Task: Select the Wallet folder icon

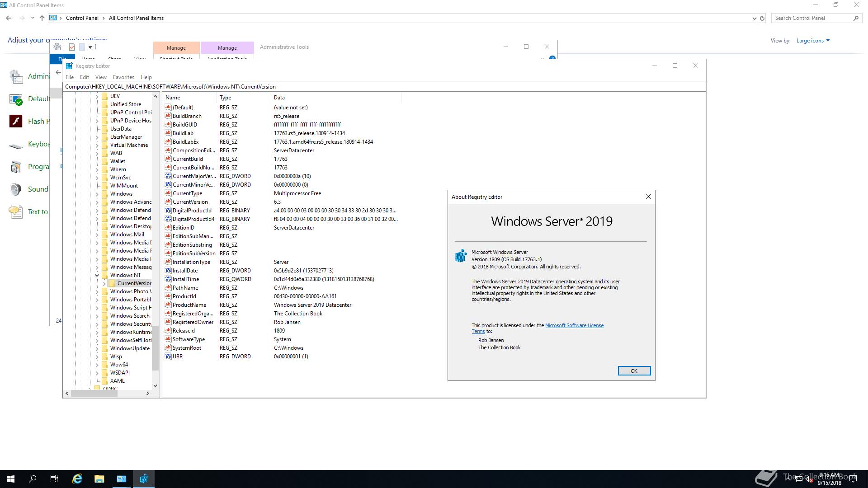Action: tap(105, 161)
